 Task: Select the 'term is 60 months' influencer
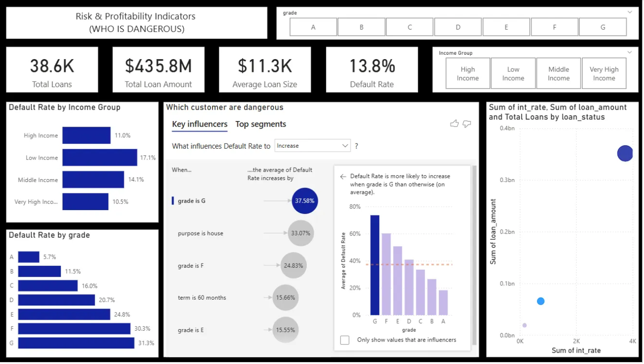(202, 298)
